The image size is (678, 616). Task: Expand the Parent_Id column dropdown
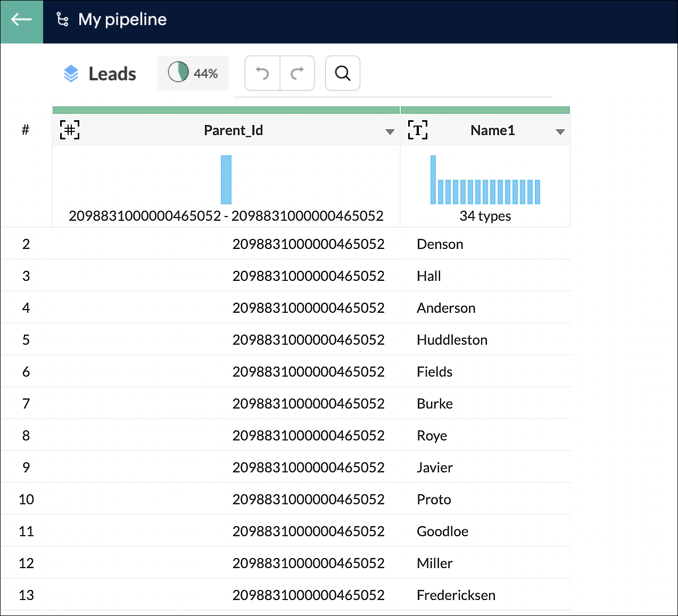click(x=390, y=131)
